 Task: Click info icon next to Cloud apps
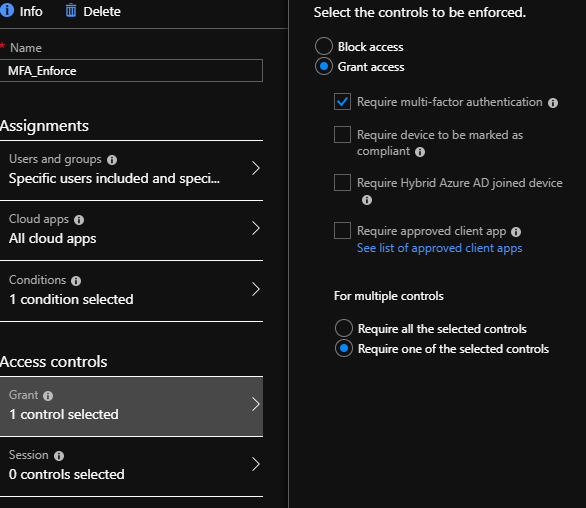[x=79, y=220]
